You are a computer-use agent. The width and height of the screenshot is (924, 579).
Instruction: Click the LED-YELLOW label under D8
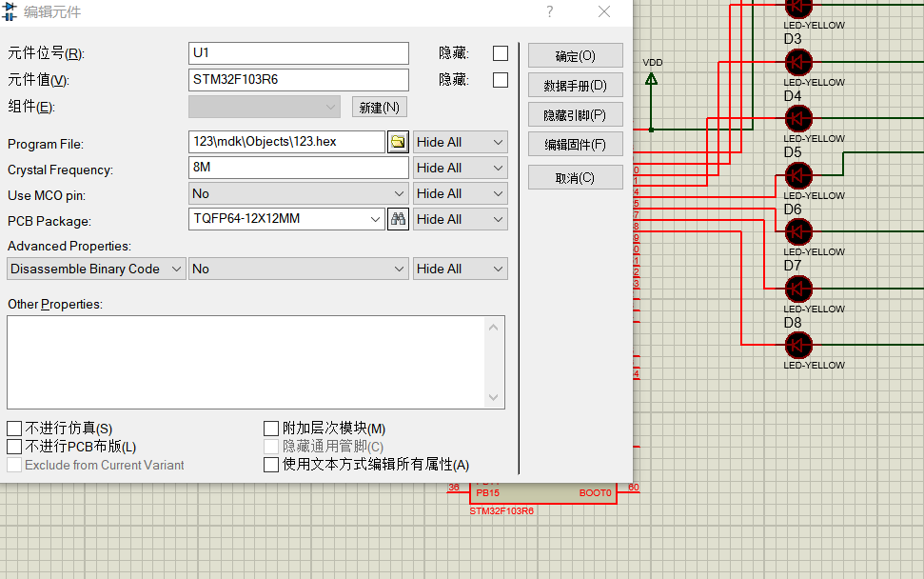[814, 366]
